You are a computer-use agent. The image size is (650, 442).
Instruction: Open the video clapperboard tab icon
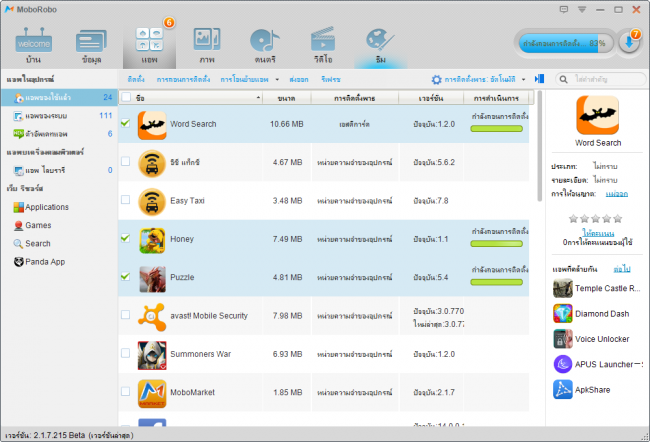coord(323,40)
